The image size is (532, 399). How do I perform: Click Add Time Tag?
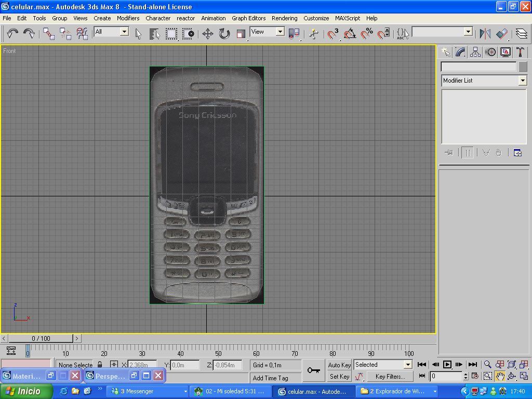pos(270,378)
